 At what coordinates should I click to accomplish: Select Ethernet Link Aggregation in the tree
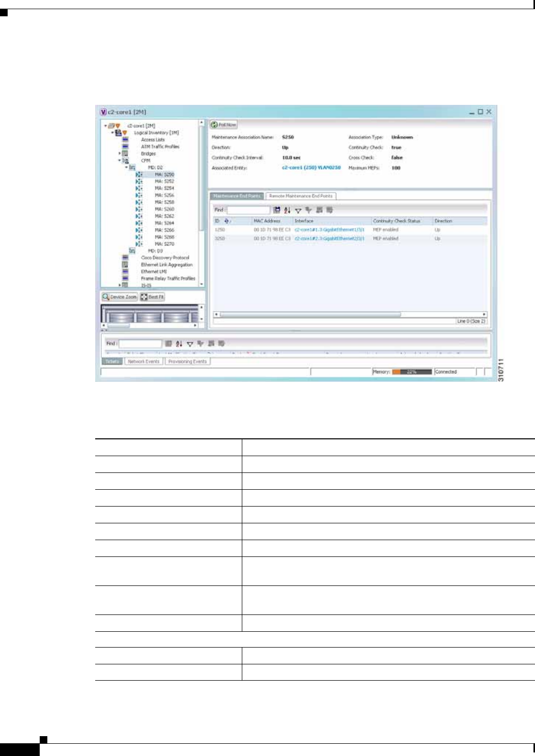click(x=166, y=265)
